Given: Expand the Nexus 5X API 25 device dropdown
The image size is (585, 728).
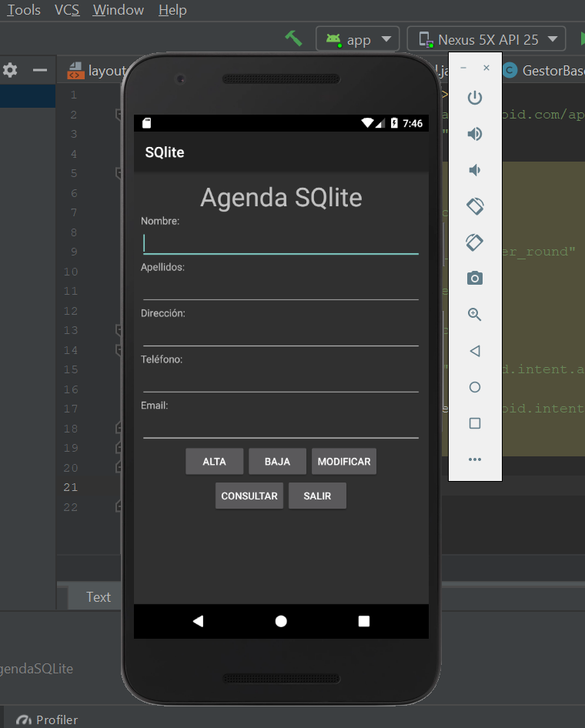Looking at the screenshot, I should point(486,39).
